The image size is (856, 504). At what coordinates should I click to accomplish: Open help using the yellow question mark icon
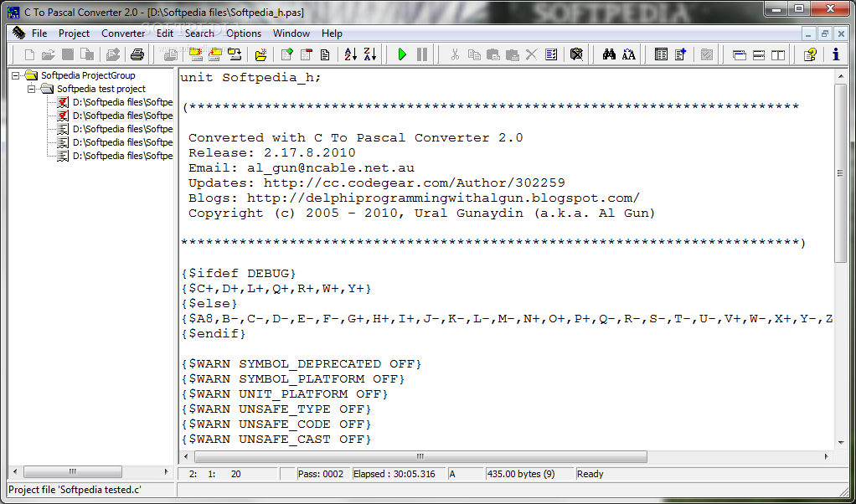[810, 54]
